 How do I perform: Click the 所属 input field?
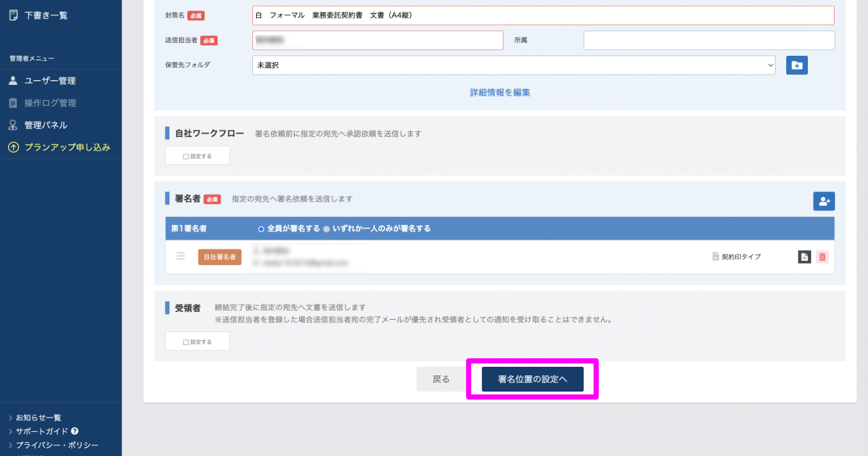[709, 40]
